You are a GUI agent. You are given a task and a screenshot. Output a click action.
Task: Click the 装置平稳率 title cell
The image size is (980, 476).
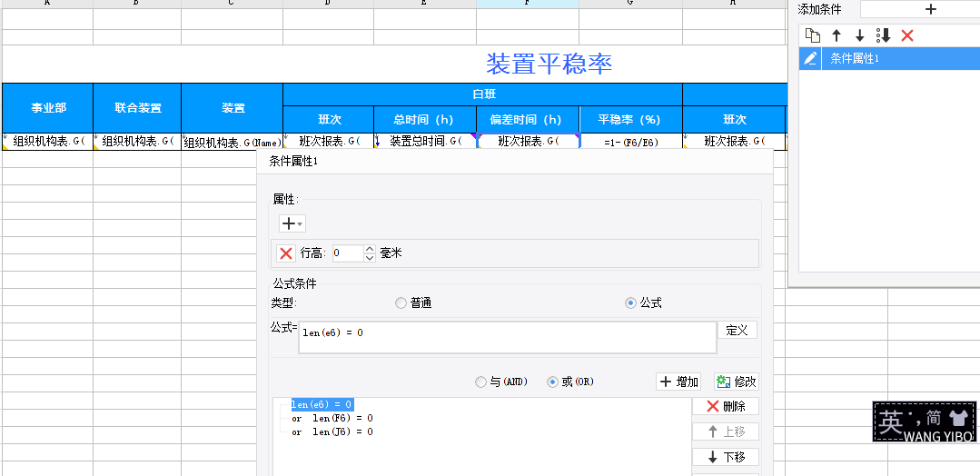tap(549, 64)
